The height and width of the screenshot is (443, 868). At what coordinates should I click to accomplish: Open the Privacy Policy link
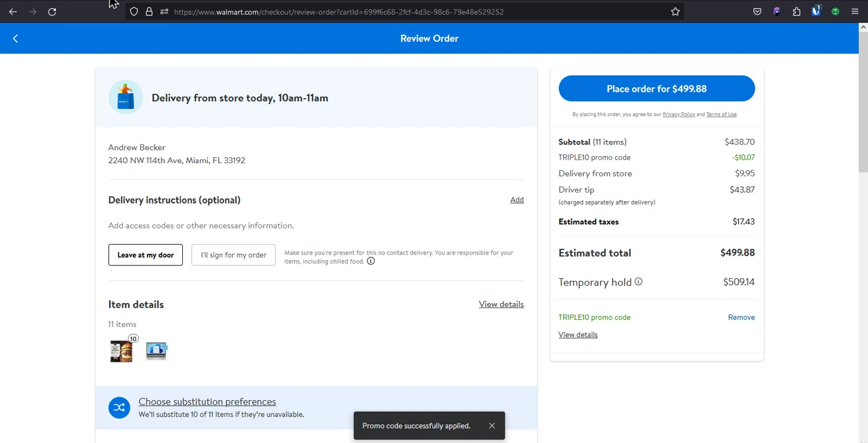(679, 115)
